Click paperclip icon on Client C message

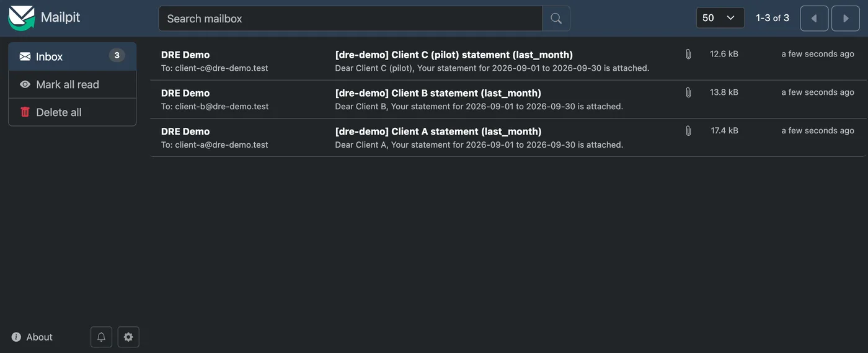coord(688,54)
